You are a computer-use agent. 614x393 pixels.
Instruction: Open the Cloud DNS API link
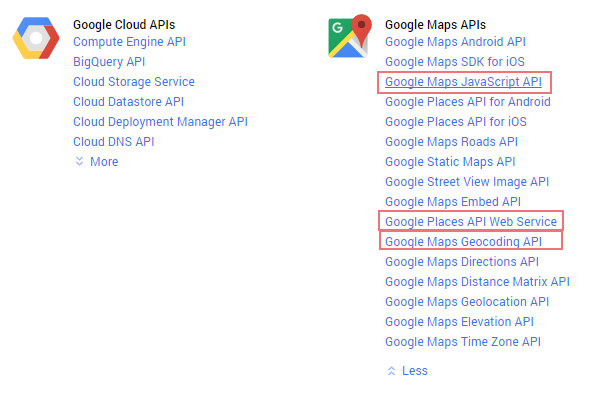point(114,142)
